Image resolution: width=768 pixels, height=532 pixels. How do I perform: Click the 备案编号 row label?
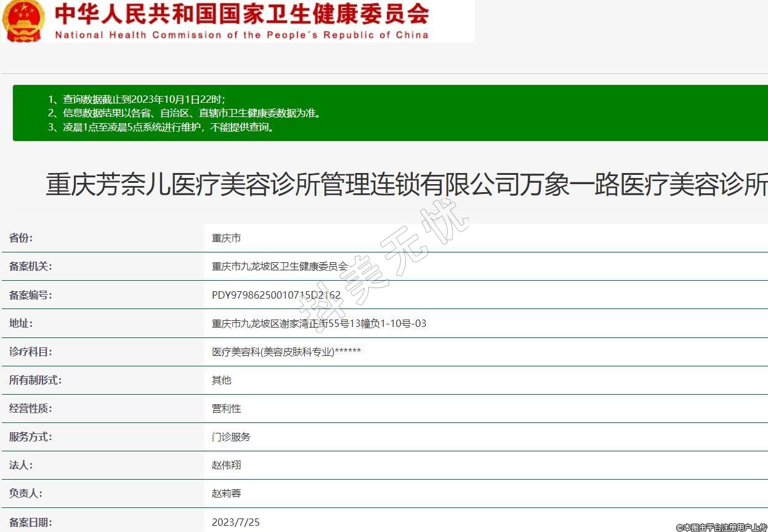(x=30, y=295)
